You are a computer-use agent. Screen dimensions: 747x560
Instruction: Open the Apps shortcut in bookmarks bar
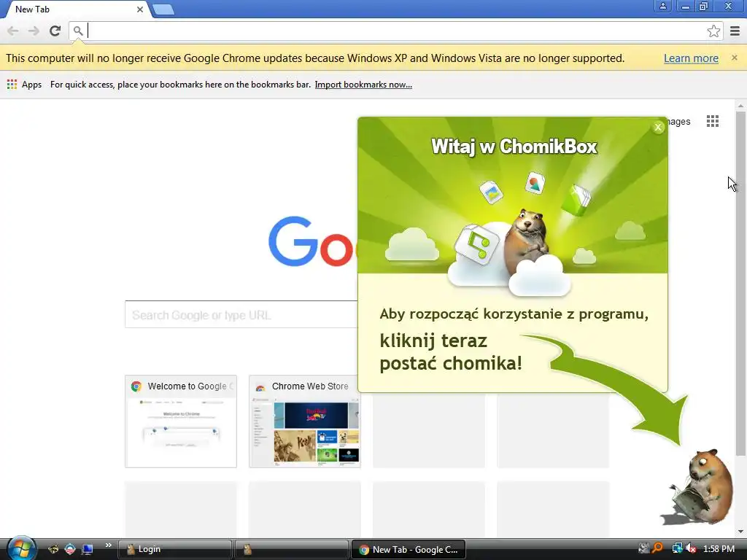pyautogui.click(x=24, y=85)
